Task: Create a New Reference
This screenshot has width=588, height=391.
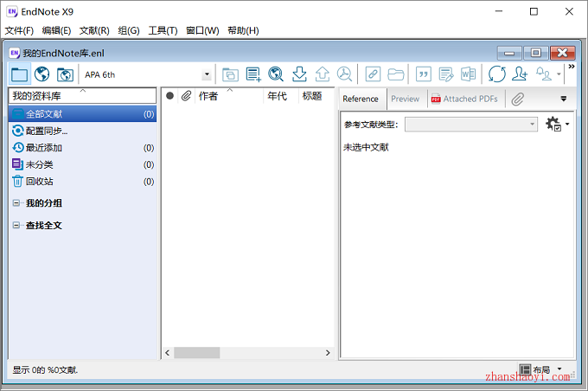Action: [x=253, y=74]
